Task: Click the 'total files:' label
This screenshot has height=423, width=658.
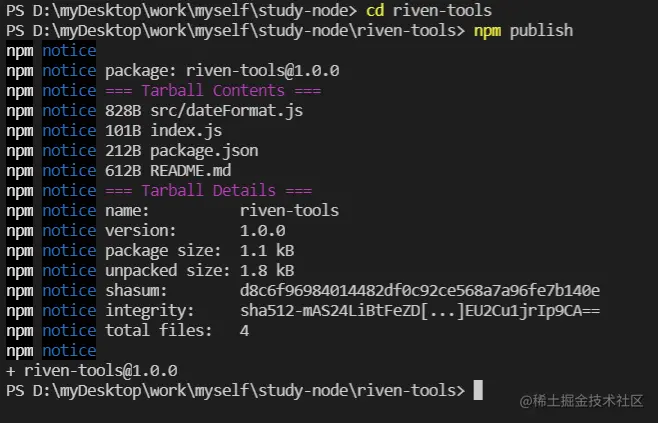Action: pos(159,331)
